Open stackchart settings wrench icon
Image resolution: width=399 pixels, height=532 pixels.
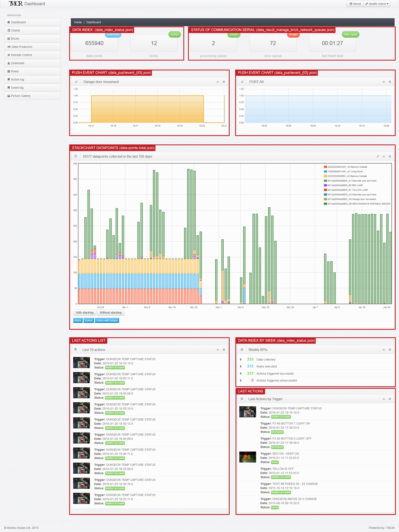pyautogui.click(x=378, y=156)
